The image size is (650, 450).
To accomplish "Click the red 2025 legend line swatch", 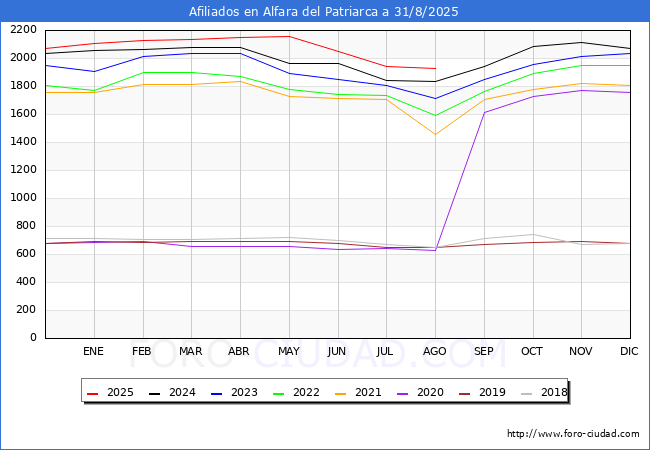I will coord(94,393).
